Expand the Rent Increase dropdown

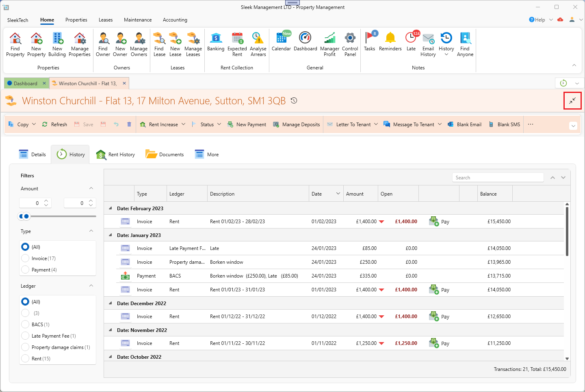(x=184, y=125)
